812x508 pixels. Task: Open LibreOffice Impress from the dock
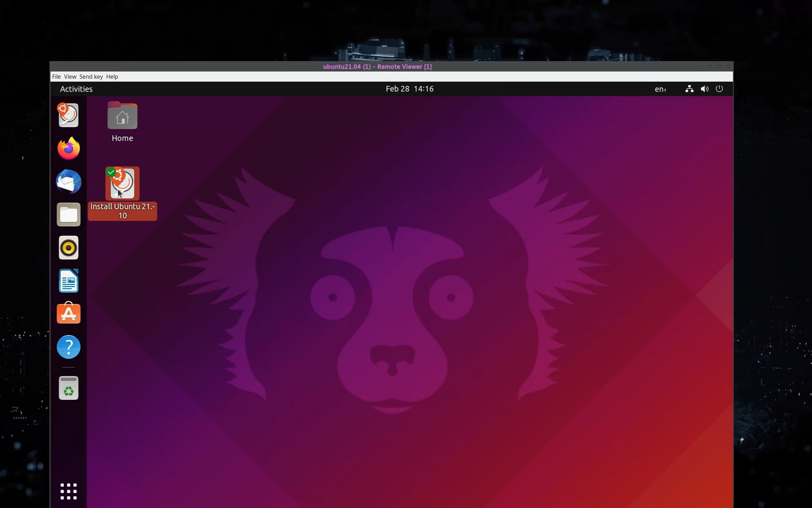click(68, 280)
